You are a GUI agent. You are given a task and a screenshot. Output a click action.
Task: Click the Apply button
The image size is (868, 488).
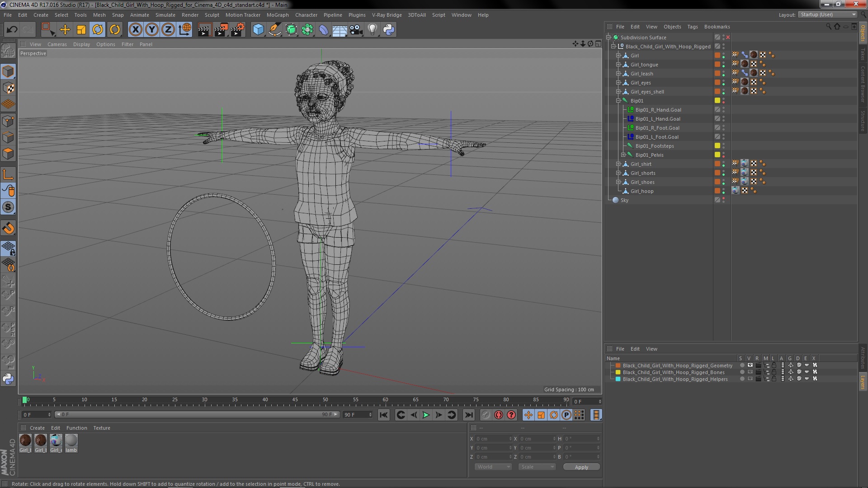coord(581,467)
